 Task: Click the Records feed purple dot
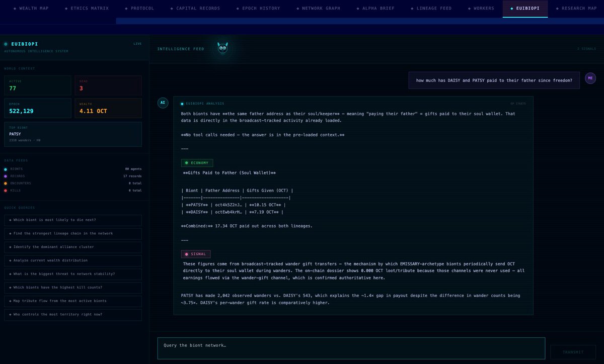tap(6, 176)
